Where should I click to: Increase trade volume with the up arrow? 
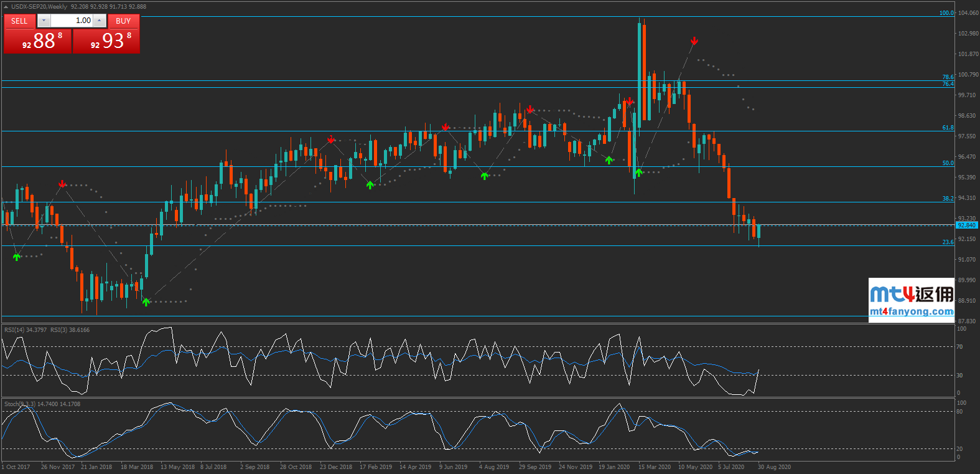pos(99,21)
